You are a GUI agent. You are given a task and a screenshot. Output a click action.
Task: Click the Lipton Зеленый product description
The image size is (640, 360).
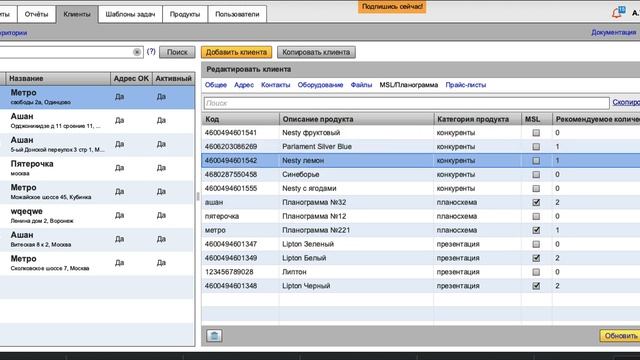click(308, 244)
